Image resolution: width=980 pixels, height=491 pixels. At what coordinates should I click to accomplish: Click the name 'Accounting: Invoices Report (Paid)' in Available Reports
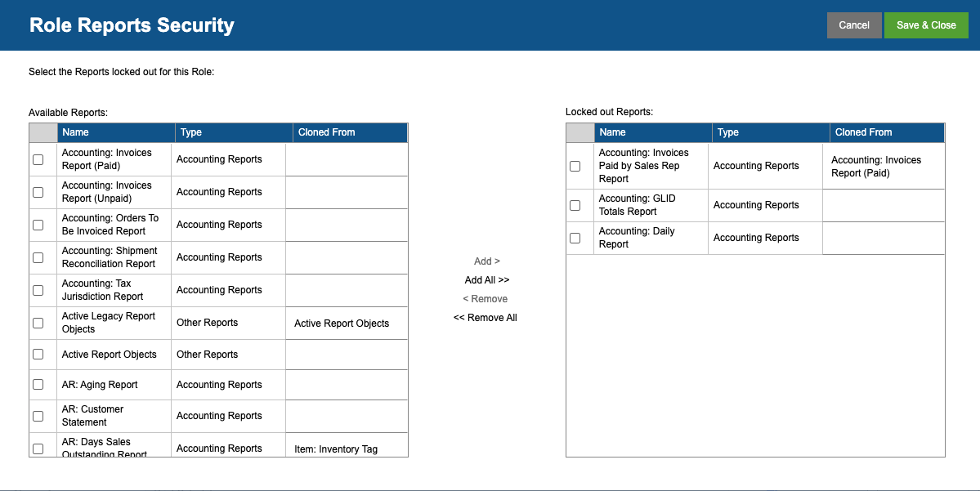[107, 159]
